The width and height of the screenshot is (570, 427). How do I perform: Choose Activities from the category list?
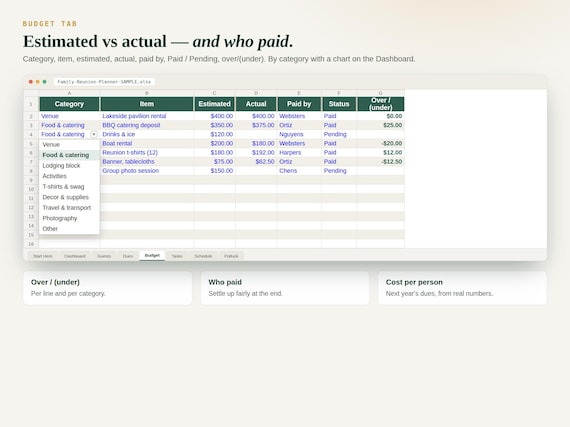tap(69, 176)
